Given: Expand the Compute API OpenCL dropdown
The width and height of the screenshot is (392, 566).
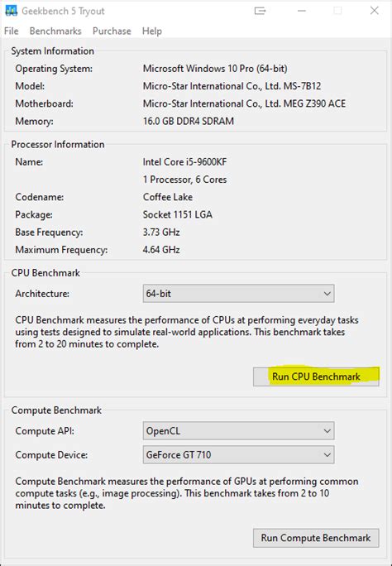Looking at the screenshot, I should coord(238,430).
